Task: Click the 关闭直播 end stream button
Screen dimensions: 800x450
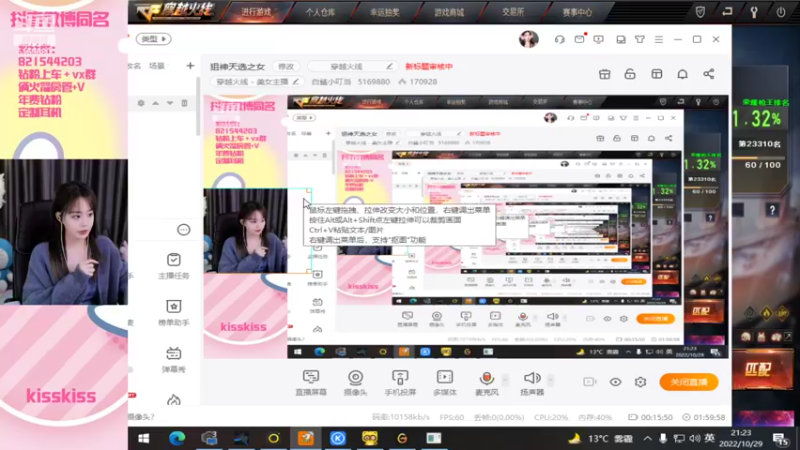Action: coord(689,382)
